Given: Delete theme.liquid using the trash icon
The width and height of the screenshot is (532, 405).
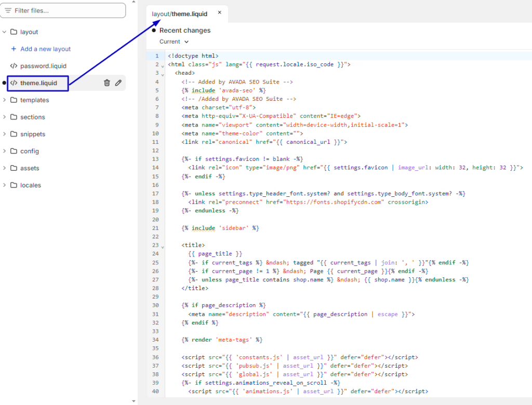Looking at the screenshot, I should pyautogui.click(x=106, y=83).
